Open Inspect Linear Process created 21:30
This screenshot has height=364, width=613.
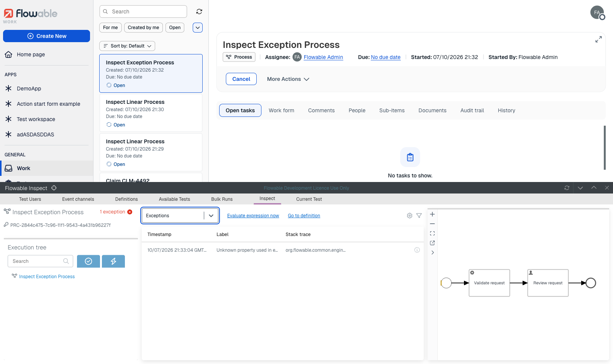[151, 113]
